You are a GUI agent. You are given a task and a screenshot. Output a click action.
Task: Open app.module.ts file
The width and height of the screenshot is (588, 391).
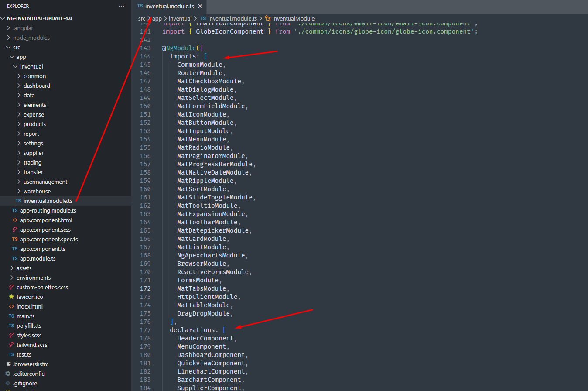[x=65, y=258]
